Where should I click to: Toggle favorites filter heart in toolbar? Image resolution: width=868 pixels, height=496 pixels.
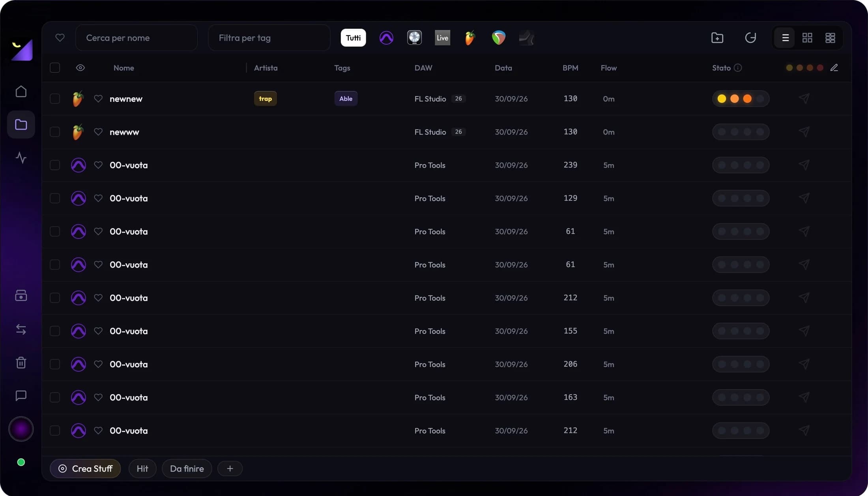(60, 38)
